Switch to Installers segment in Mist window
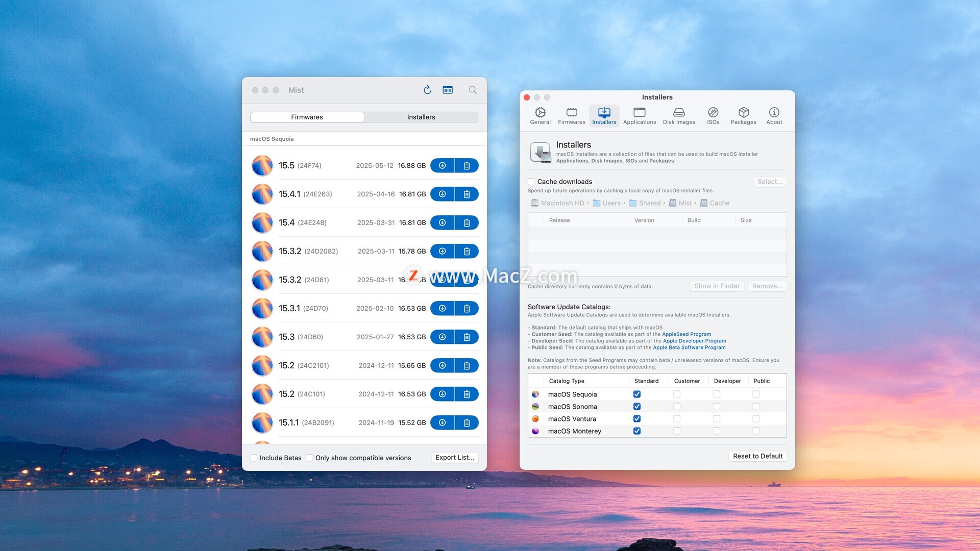Image resolution: width=980 pixels, height=551 pixels. (x=421, y=117)
